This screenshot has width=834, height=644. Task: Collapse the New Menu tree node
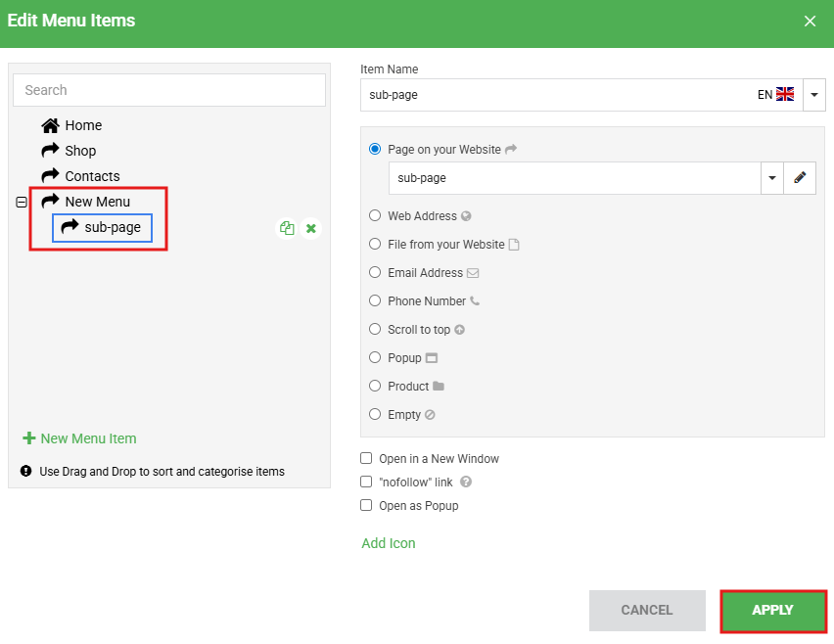pyautogui.click(x=21, y=202)
